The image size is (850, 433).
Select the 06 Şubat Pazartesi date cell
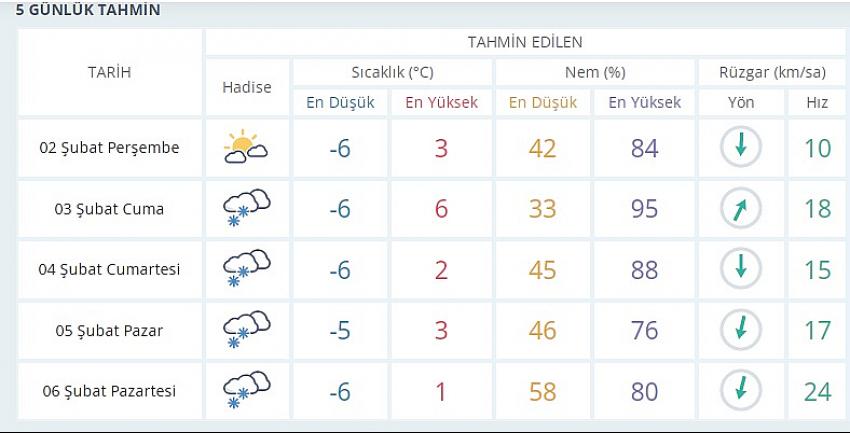pos(110,391)
